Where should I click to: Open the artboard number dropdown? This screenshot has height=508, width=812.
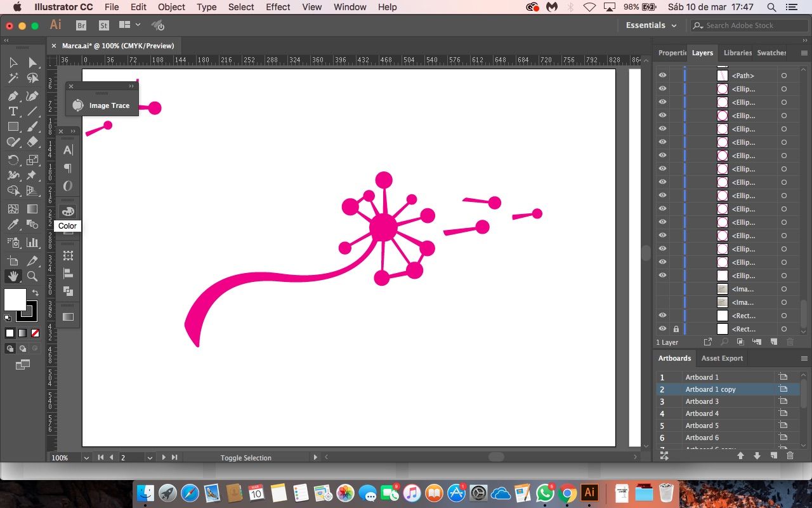[x=150, y=458]
